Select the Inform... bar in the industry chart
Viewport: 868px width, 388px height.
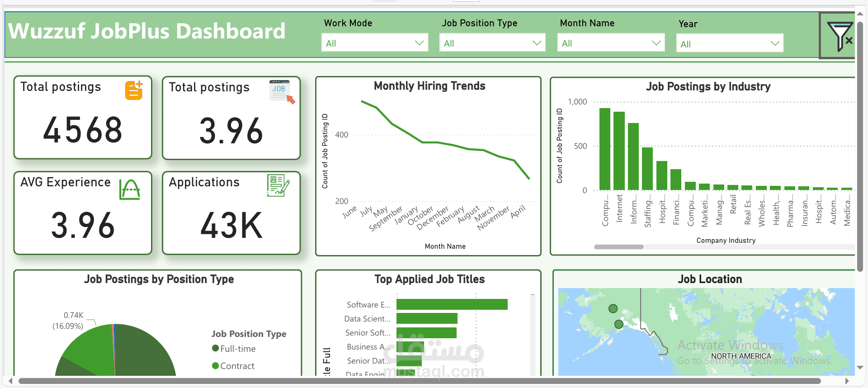pos(633,156)
